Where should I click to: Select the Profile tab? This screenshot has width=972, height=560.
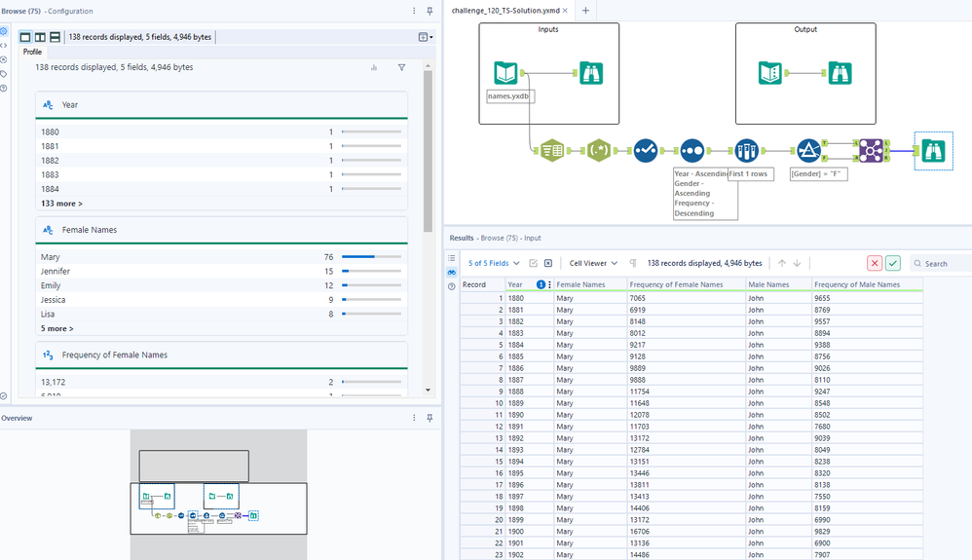point(32,52)
